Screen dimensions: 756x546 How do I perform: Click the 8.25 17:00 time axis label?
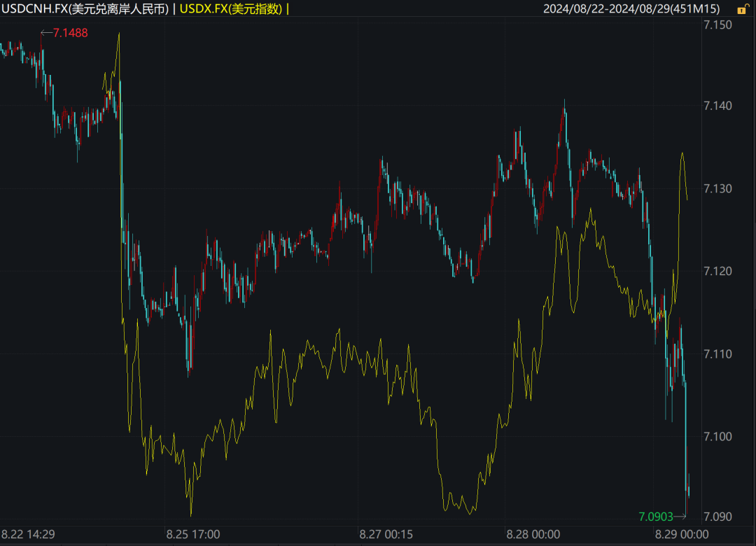(192, 534)
